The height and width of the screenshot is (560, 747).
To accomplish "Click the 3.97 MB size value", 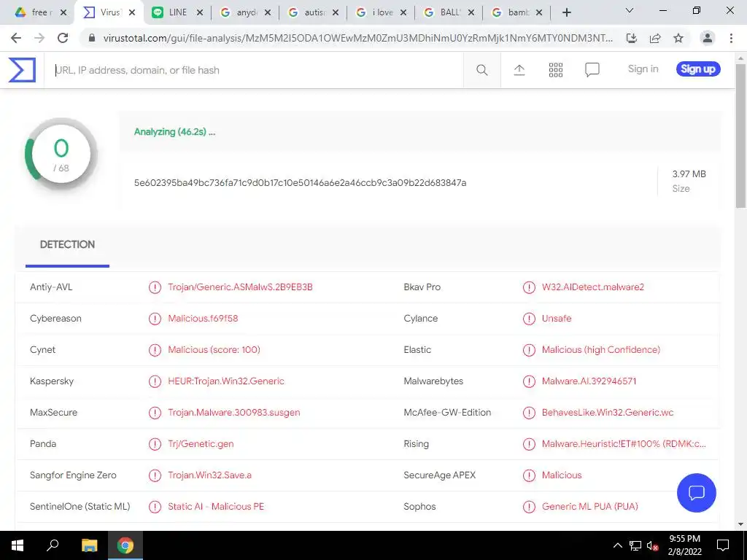I will [689, 174].
